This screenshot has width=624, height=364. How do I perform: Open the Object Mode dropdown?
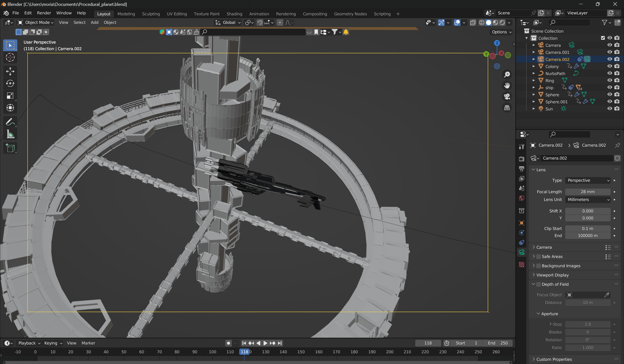[x=36, y=22]
